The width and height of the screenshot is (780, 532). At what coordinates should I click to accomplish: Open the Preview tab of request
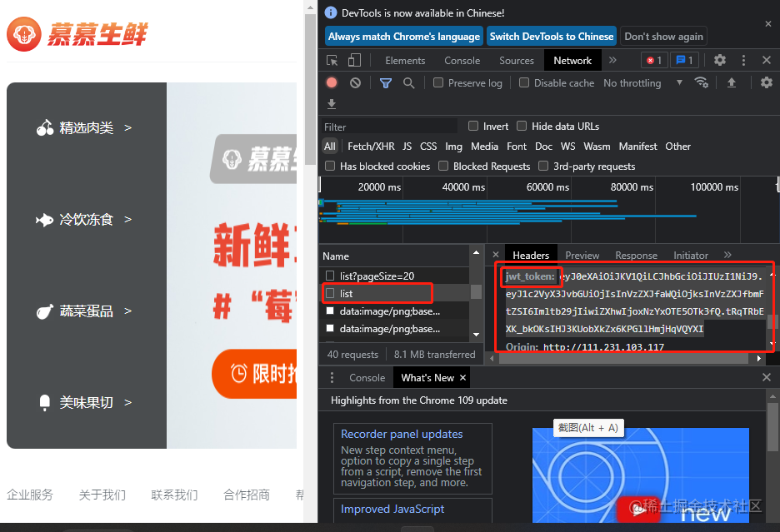[x=582, y=255]
